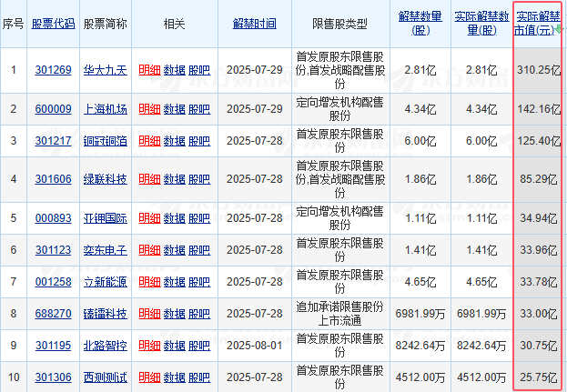Sort by 实际解禁市值(元) column header

[537, 23]
